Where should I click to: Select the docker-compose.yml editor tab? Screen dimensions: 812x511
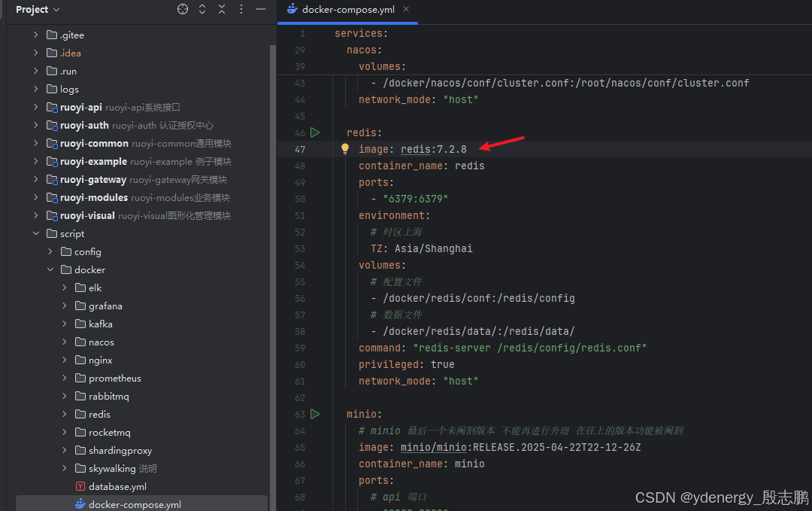[x=348, y=10]
